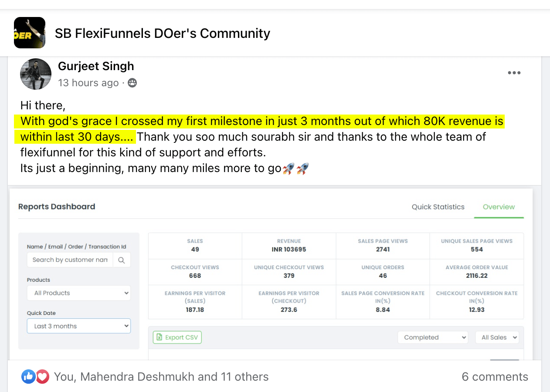Expand the All Products dropdown
This screenshot has height=392, width=550.
pos(78,293)
